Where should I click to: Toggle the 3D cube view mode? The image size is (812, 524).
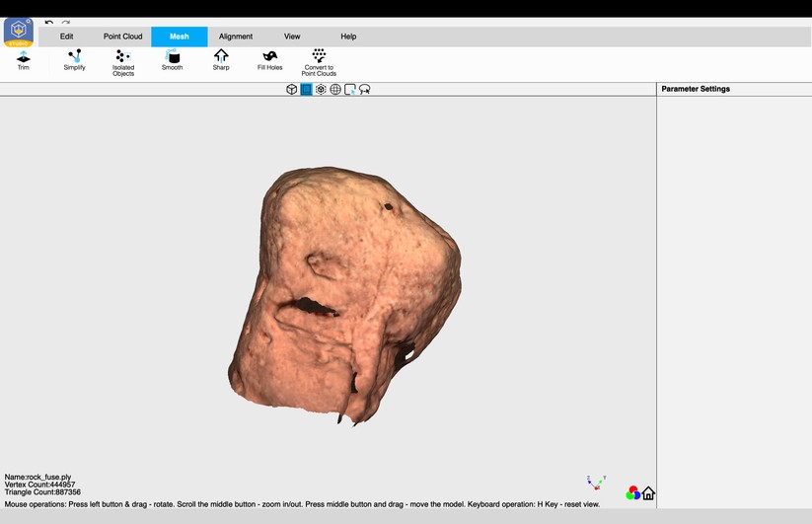pos(292,90)
